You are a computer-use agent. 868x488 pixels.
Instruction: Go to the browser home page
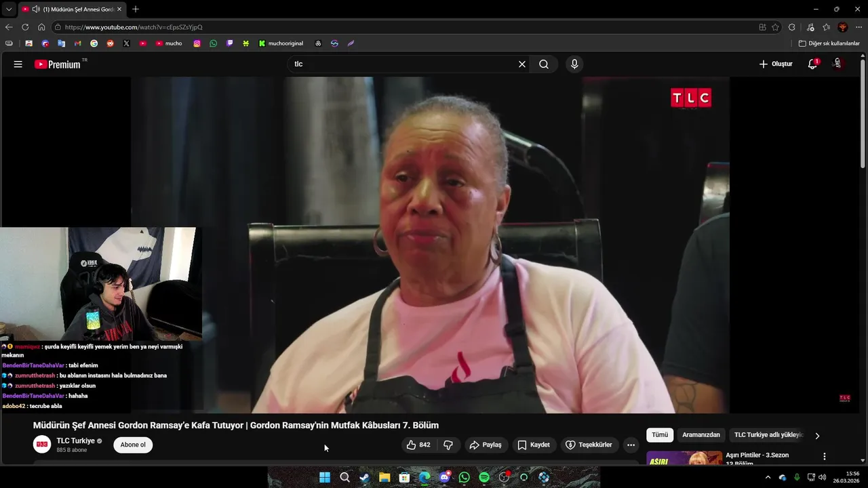tap(41, 27)
